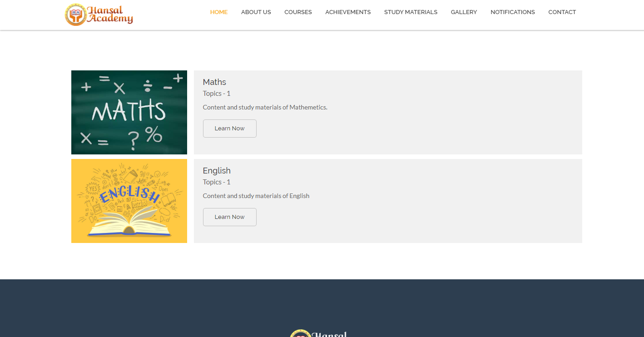Click the Maths chalkboard thumbnail image
This screenshot has width=644, height=337.
click(129, 112)
